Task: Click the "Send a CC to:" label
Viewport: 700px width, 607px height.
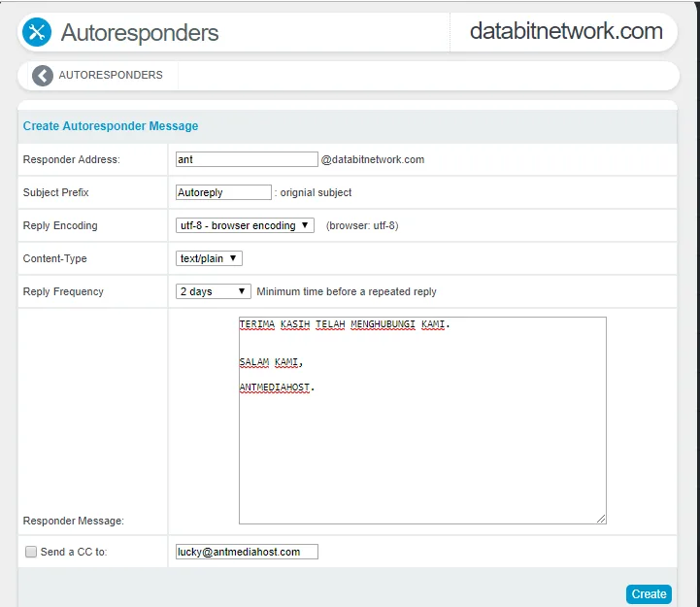Action: tap(74, 552)
